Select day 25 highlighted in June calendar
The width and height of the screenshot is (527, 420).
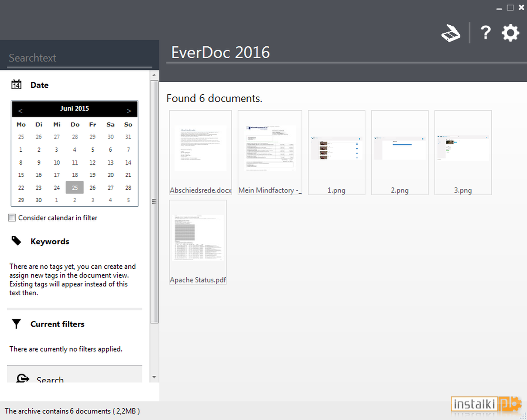click(75, 188)
